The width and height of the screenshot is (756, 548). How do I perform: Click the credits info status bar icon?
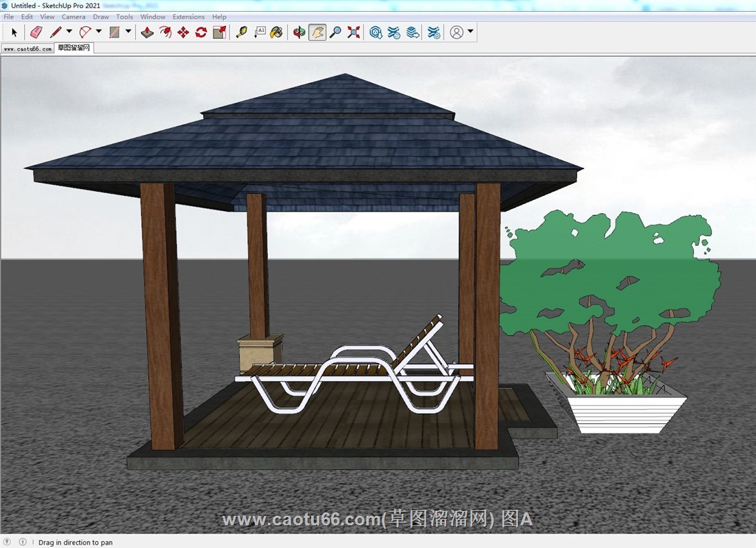click(x=22, y=543)
